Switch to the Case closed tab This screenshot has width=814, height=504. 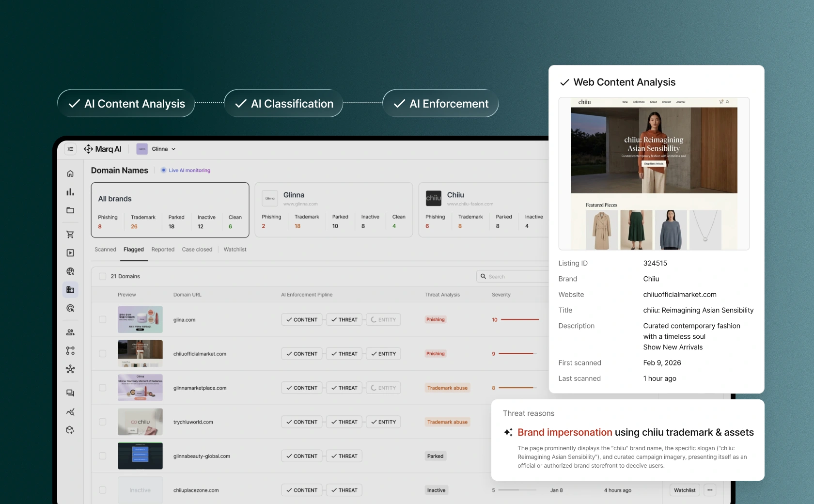pyautogui.click(x=197, y=250)
